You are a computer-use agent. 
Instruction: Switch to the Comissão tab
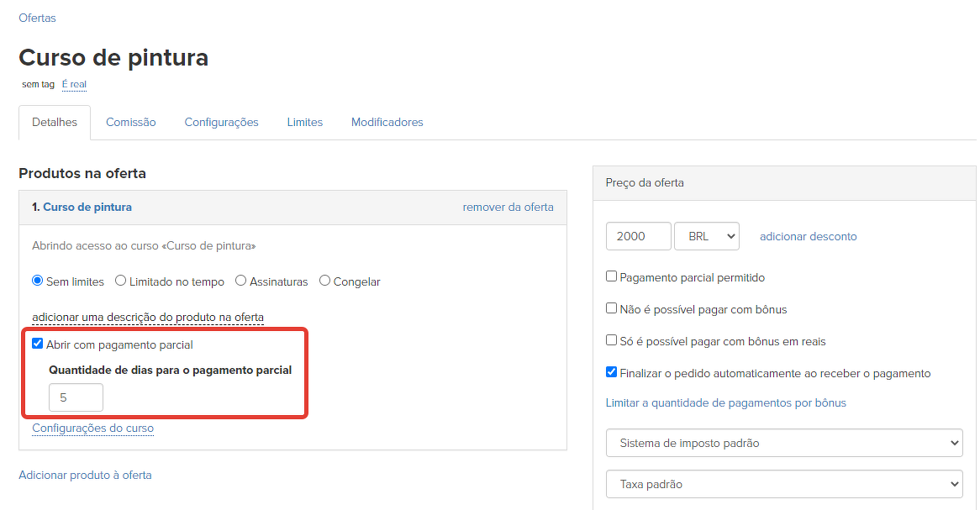(130, 122)
